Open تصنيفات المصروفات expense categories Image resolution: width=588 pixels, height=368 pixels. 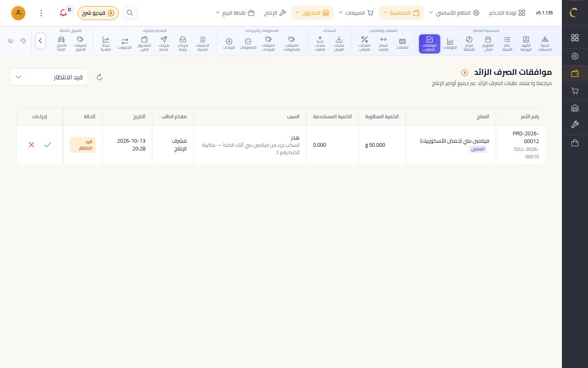click(x=292, y=44)
